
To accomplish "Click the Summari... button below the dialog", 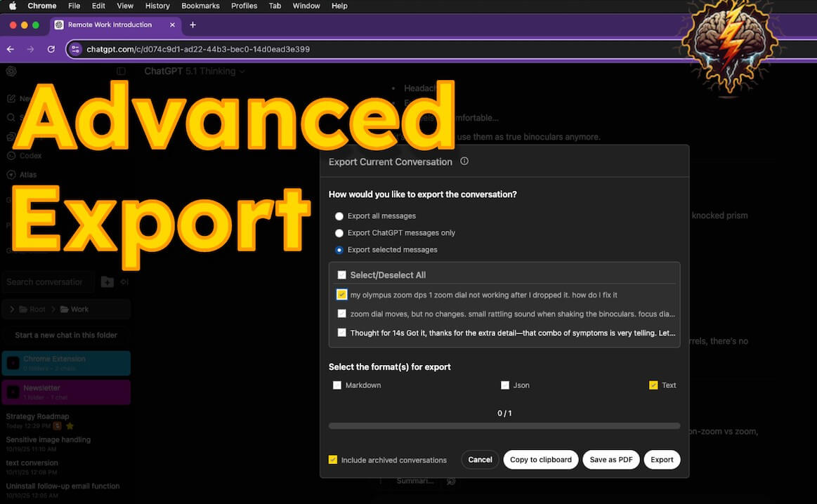I will (x=414, y=481).
